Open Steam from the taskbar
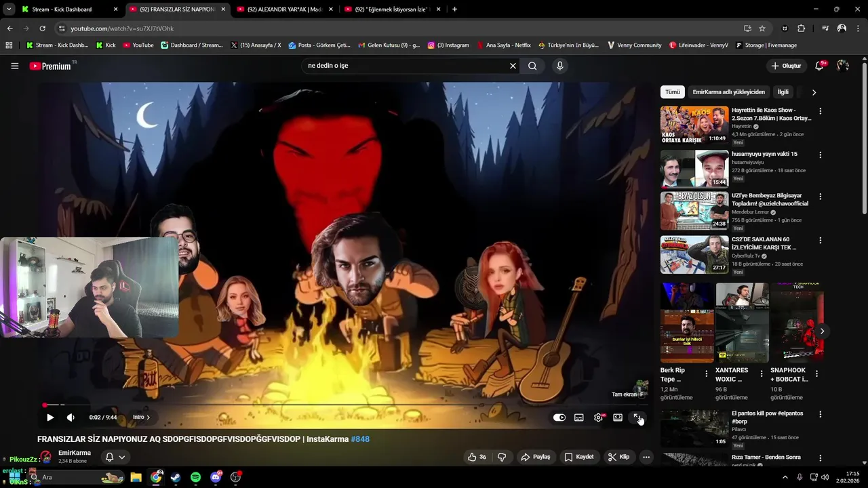 point(176,477)
